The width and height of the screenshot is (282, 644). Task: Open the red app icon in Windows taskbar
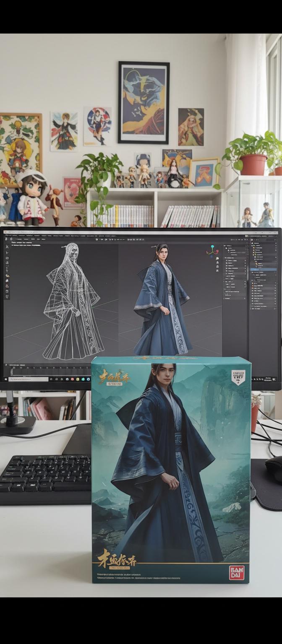pos(72,379)
